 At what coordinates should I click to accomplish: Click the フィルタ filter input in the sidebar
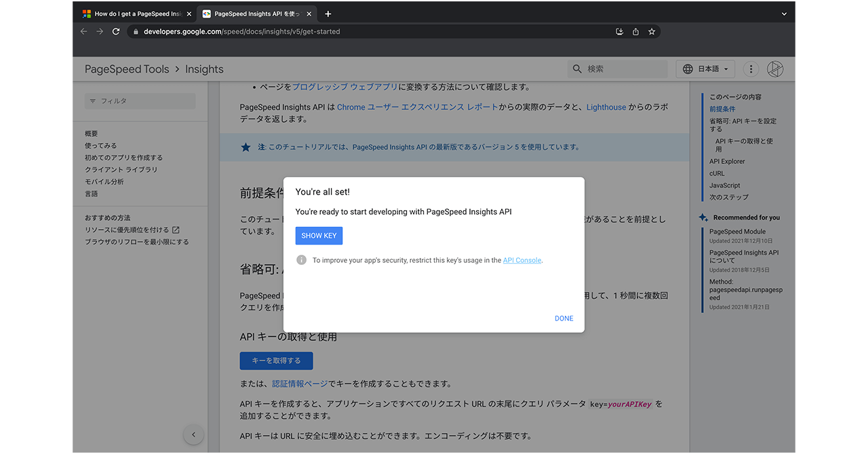click(140, 101)
